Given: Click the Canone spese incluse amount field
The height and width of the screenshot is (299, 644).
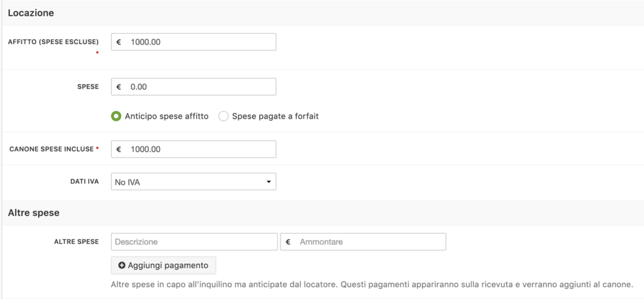Looking at the screenshot, I should 194,149.
